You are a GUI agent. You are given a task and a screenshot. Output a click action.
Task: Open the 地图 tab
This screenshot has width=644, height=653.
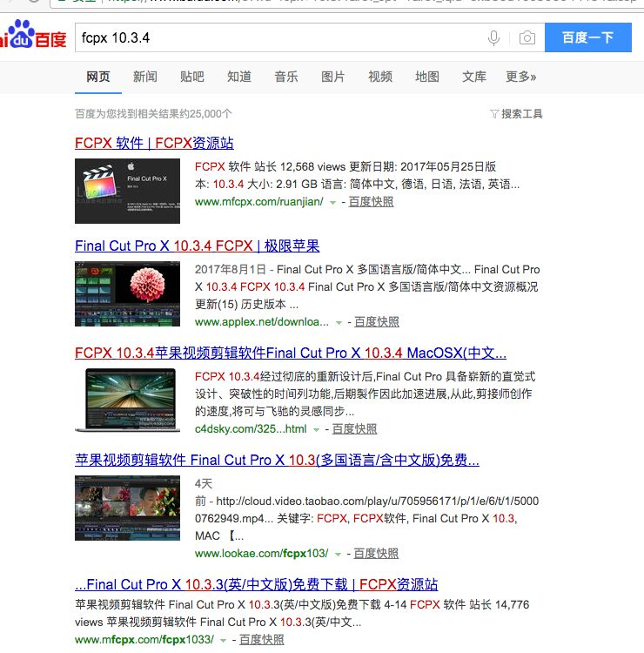427,77
